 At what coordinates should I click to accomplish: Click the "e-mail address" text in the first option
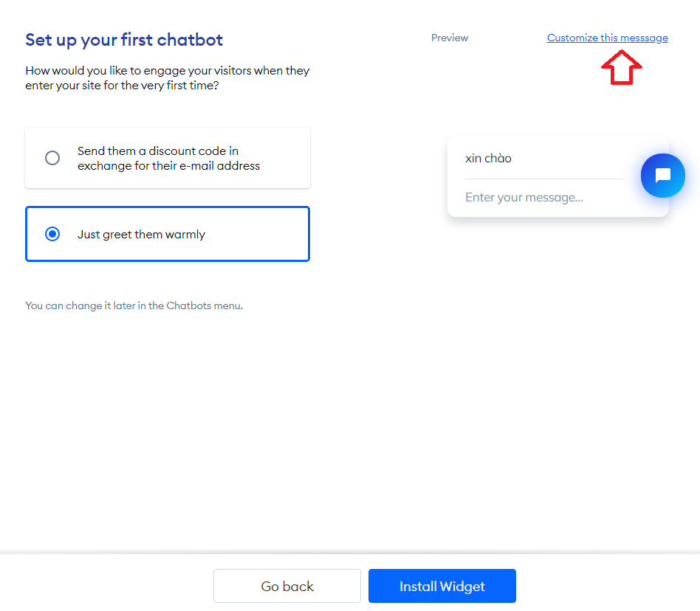(x=222, y=166)
